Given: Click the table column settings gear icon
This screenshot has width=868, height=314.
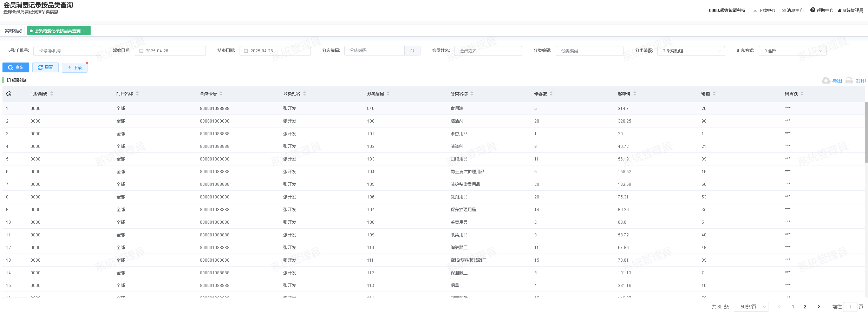Looking at the screenshot, I should pyautogui.click(x=9, y=94).
